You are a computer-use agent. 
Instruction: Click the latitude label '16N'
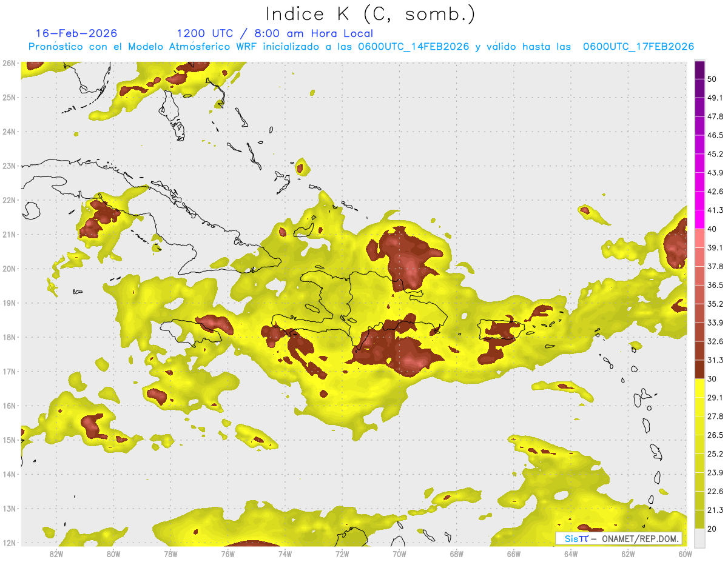coord(9,406)
